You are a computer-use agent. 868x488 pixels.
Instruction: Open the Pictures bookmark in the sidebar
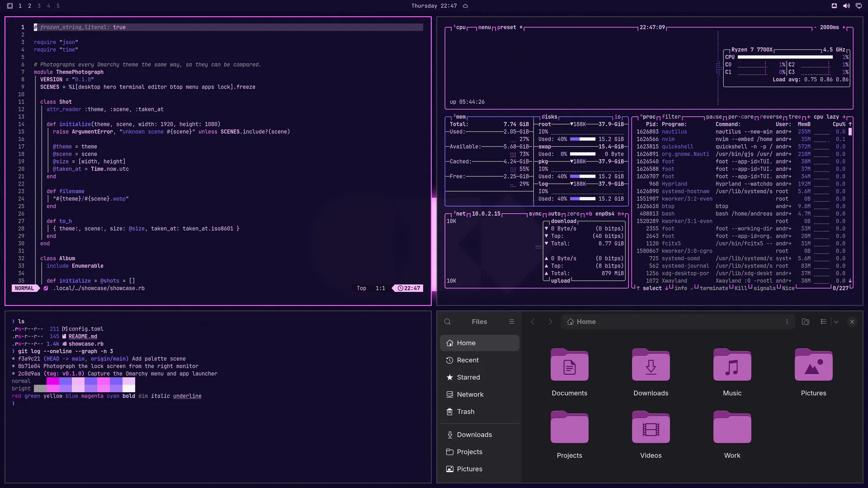[x=479, y=469]
